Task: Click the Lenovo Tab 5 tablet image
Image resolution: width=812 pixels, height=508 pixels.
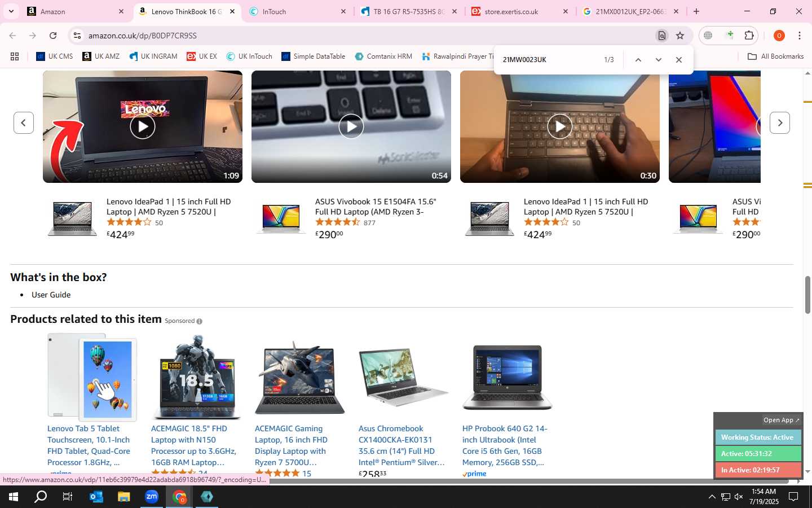Action: click(x=92, y=377)
